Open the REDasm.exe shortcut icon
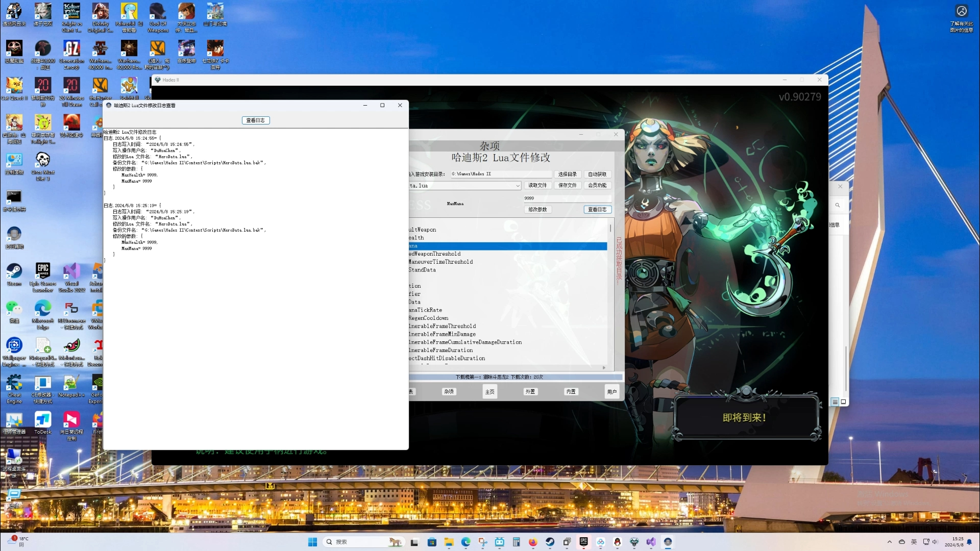Screen dimensions: 980x551 click(71, 315)
